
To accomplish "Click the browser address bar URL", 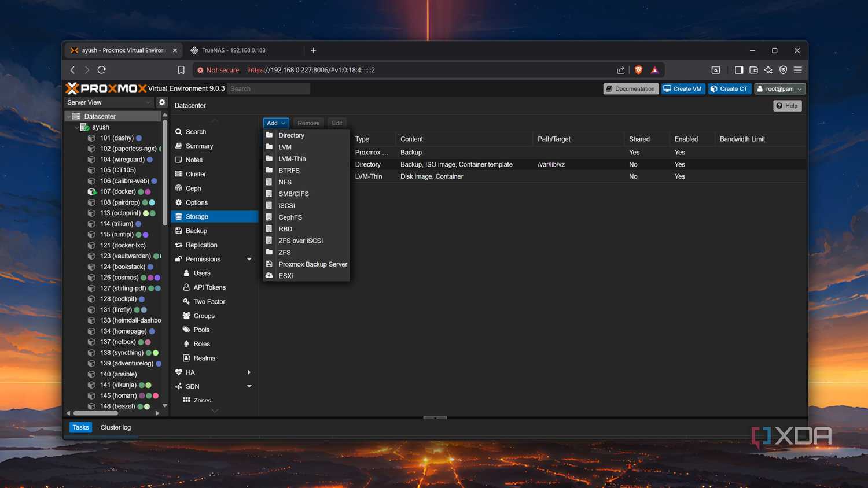I will (x=311, y=70).
